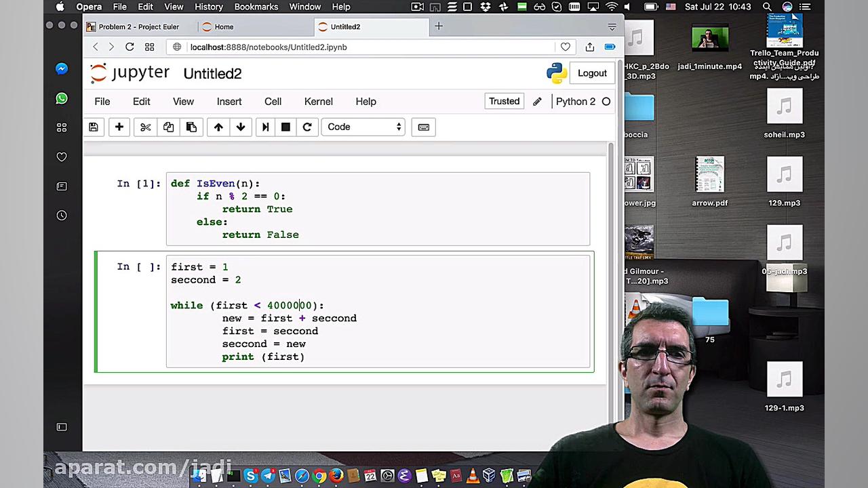868x488 pixels.
Task: Click the volume icon in menu bar
Action: (627, 7)
